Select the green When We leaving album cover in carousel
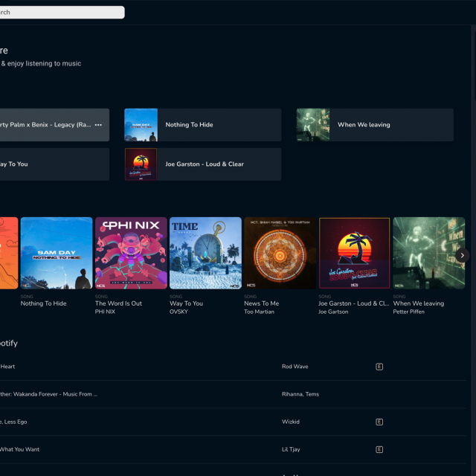The height and width of the screenshot is (476, 476). pos(429,253)
